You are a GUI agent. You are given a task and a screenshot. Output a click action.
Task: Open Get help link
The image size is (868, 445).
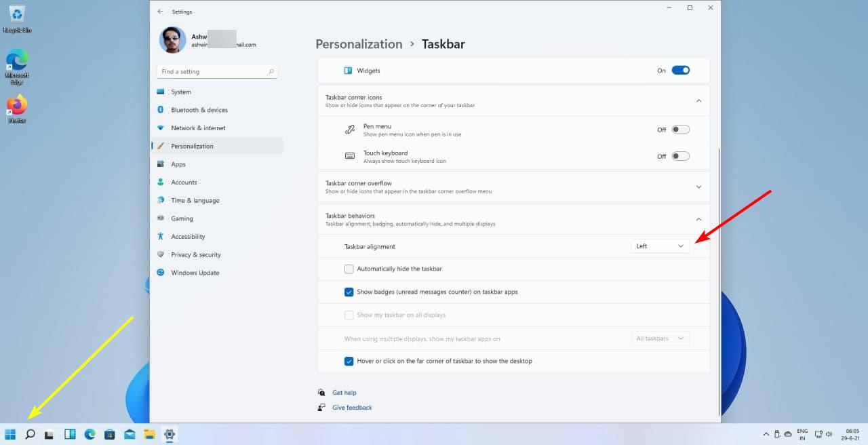(x=344, y=393)
